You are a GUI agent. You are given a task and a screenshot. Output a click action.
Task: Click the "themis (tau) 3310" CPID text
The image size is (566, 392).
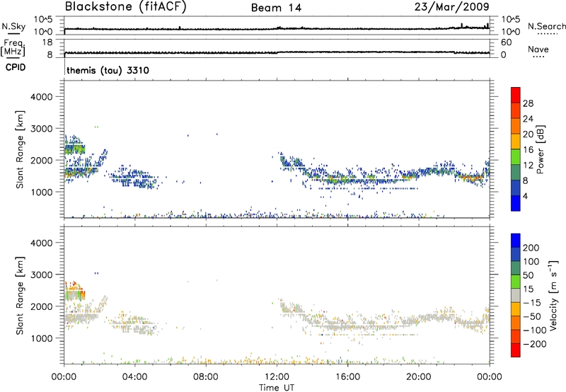tap(108, 70)
